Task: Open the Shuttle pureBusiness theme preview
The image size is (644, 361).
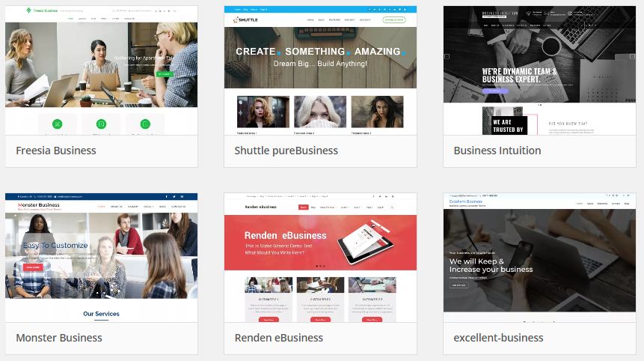Action: point(320,71)
